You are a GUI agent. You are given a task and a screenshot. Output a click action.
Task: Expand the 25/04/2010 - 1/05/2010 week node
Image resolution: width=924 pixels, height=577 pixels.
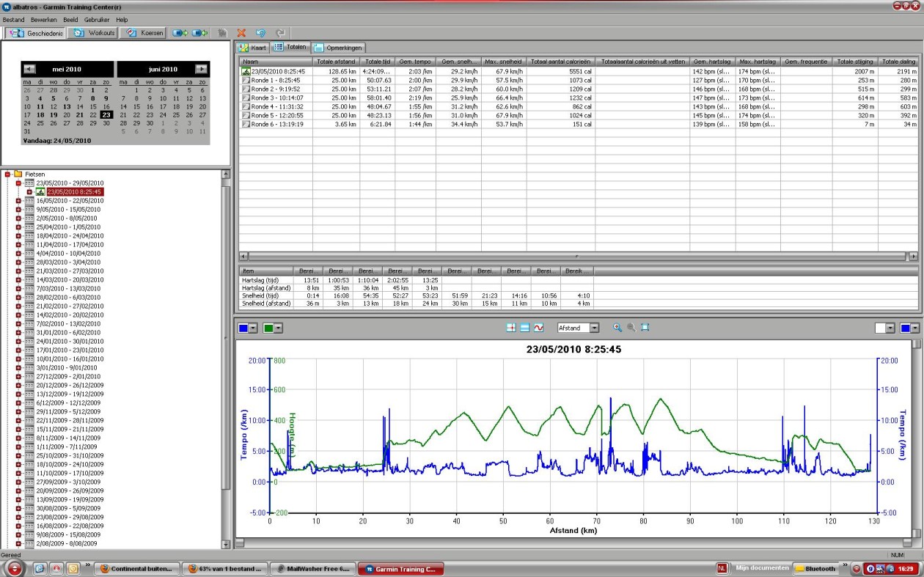[18, 227]
